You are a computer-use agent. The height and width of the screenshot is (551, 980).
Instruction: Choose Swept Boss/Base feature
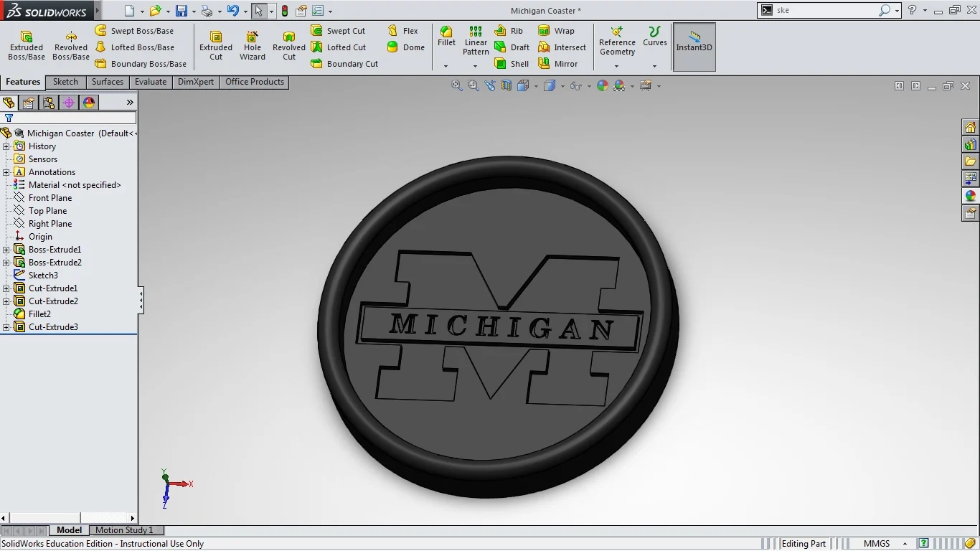134,31
